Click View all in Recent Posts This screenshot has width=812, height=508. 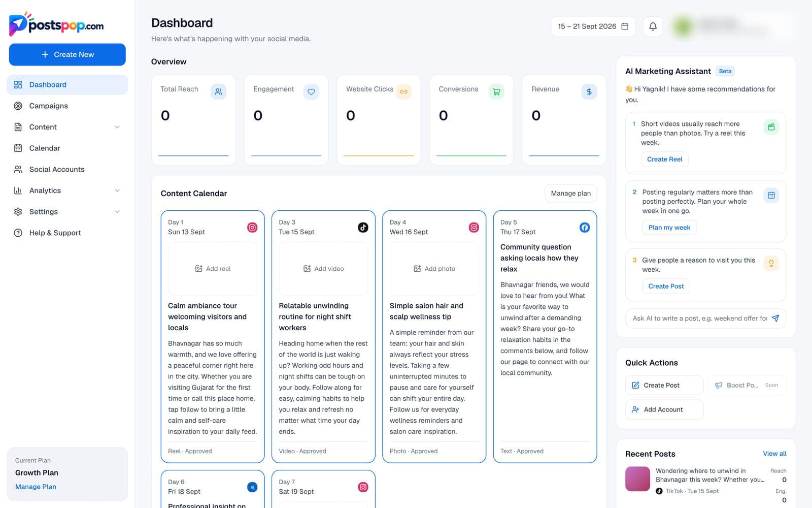click(774, 454)
